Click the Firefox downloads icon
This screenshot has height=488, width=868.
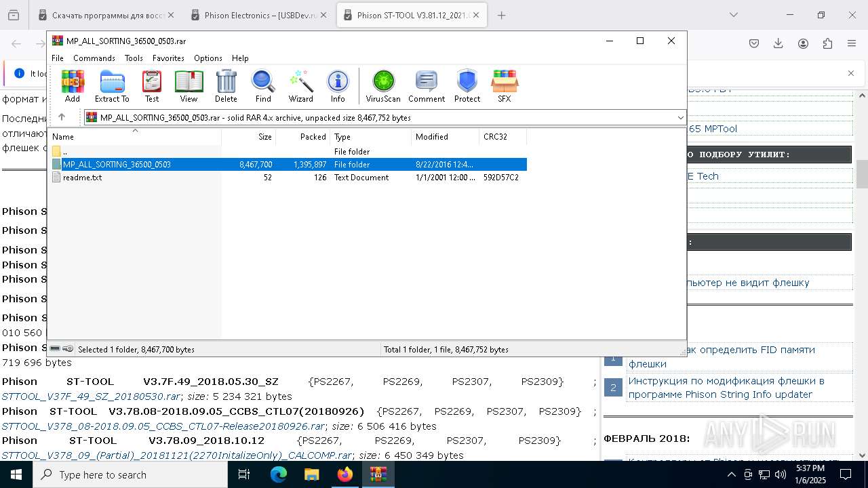pos(778,43)
